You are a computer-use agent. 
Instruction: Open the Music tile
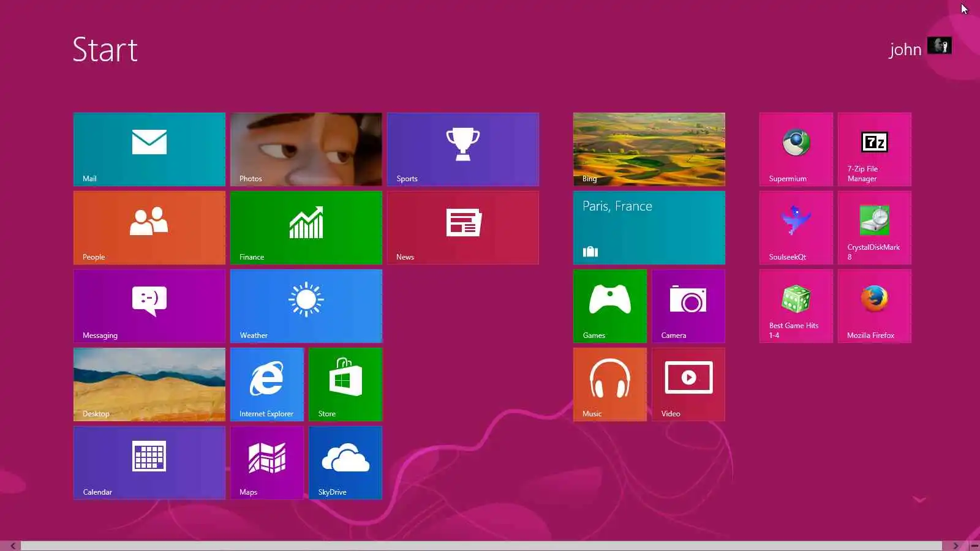[610, 384]
